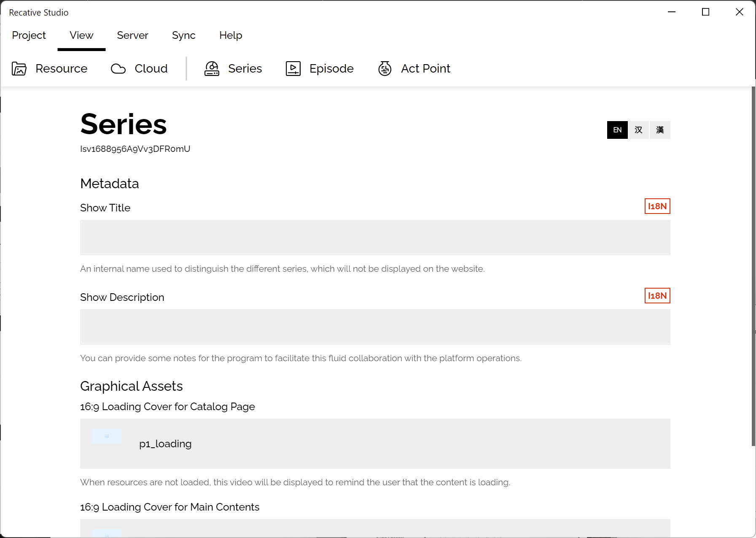Click the I18N button for Show Title
This screenshot has height=538, width=756.
click(x=657, y=206)
